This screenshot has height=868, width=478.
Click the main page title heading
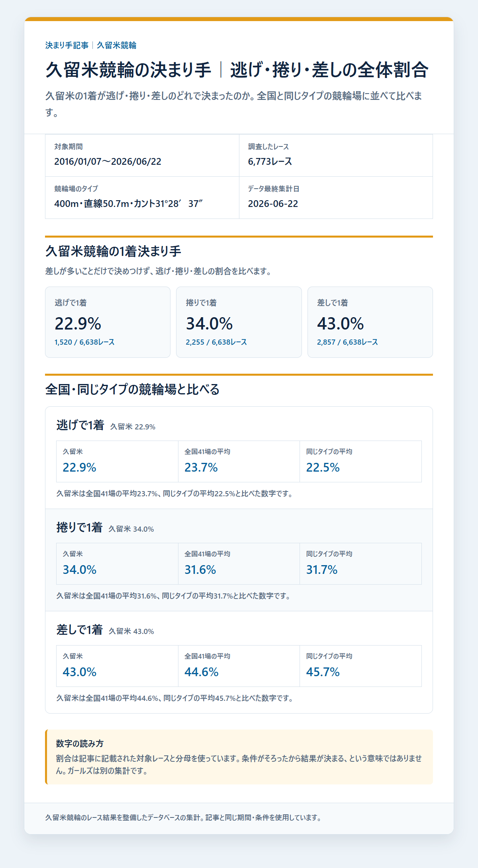[237, 70]
